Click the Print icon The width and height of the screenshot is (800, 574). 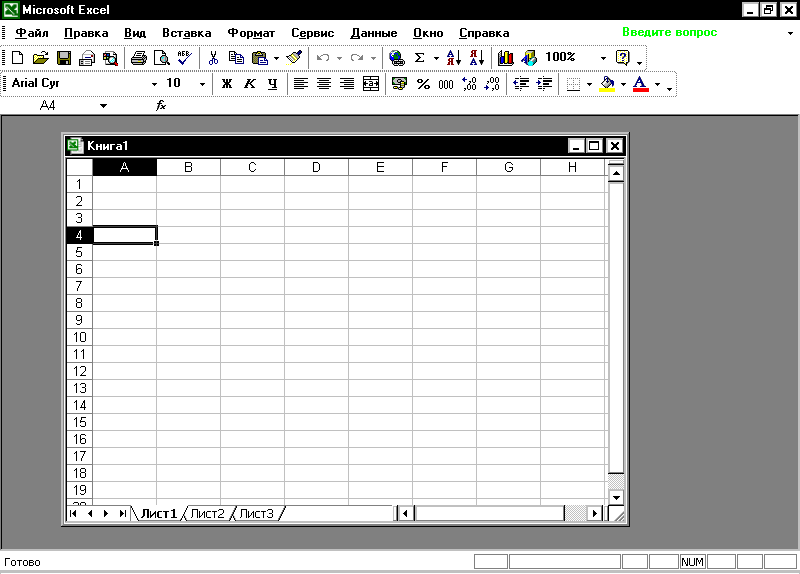coord(138,58)
